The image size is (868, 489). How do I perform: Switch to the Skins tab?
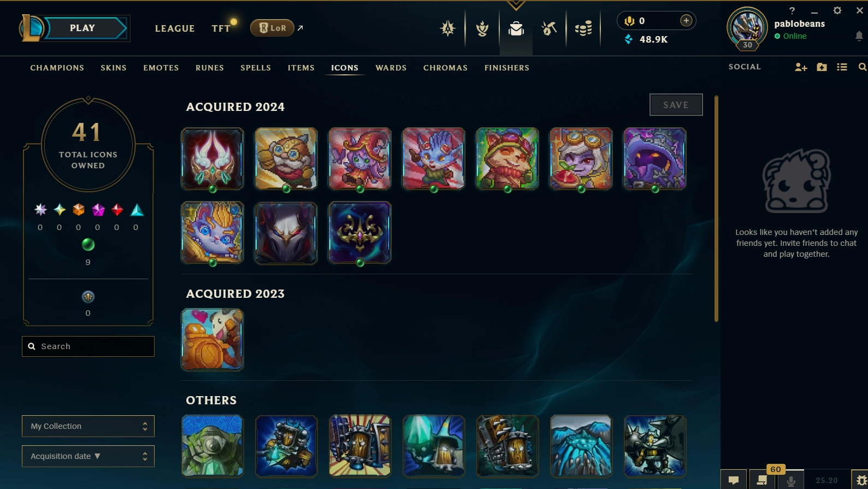[x=114, y=68]
